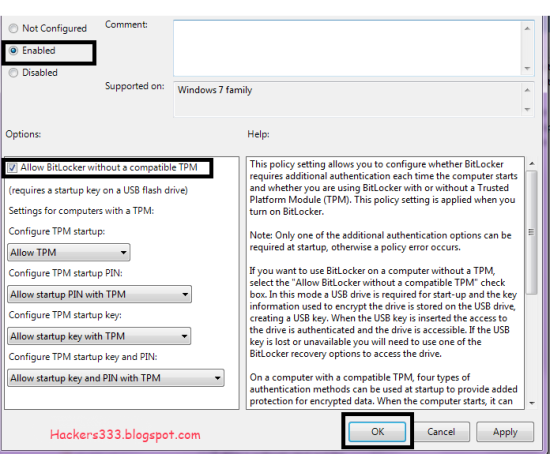Click the 'Options:' heading
Screen dimensions: 550x454
click(23, 134)
